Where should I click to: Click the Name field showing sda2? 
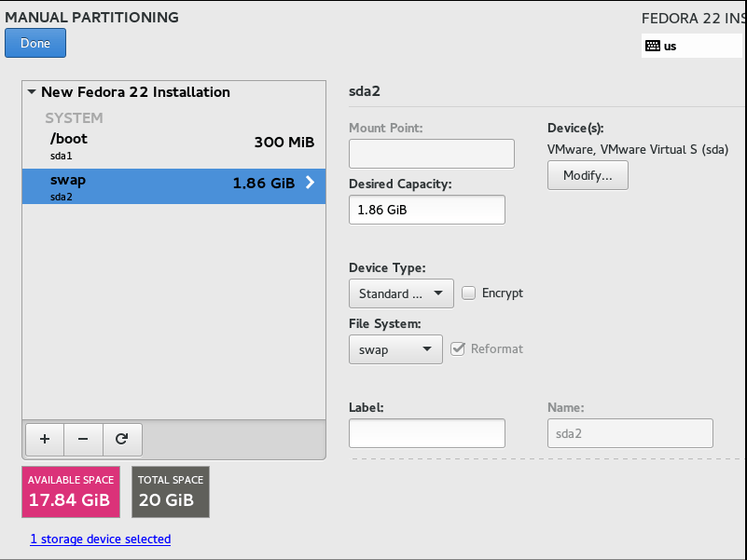click(630, 433)
